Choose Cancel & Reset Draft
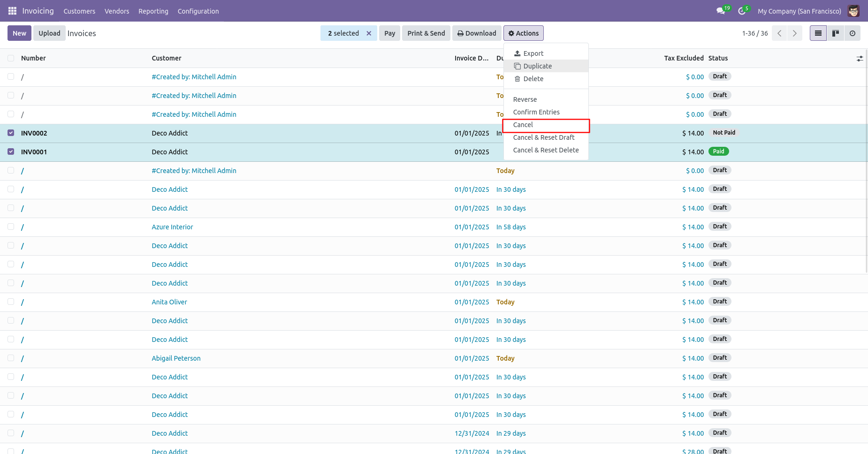The height and width of the screenshot is (454, 868). [546, 137]
